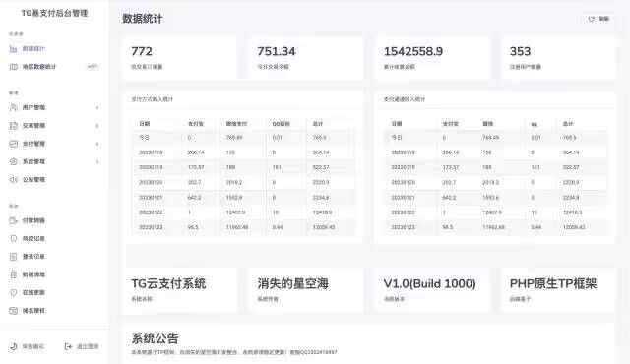630x364 pixels.
Task: Click the card icon beside 支付管理
Action: [13, 144]
